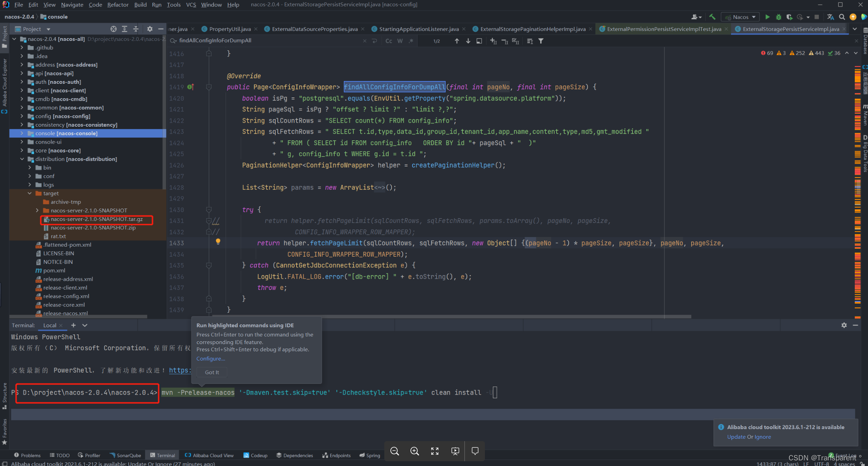The height and width of the screenshot is (466, 868).
Task: Click the Got It button
Action: pyautogui.click(x=212, y=372)
